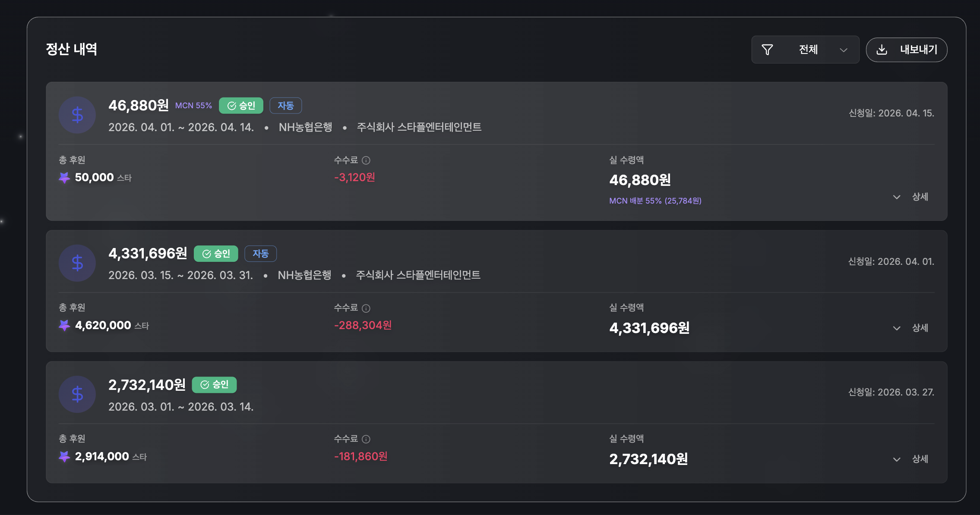Click fee info icon in 46,880원 card
980x515 pixels.
366,160
